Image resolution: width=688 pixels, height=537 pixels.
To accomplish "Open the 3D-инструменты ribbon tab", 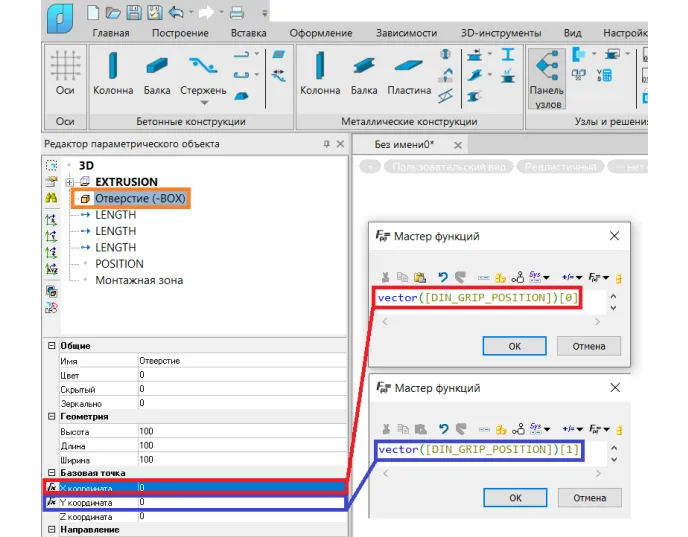I will [501, 33].
